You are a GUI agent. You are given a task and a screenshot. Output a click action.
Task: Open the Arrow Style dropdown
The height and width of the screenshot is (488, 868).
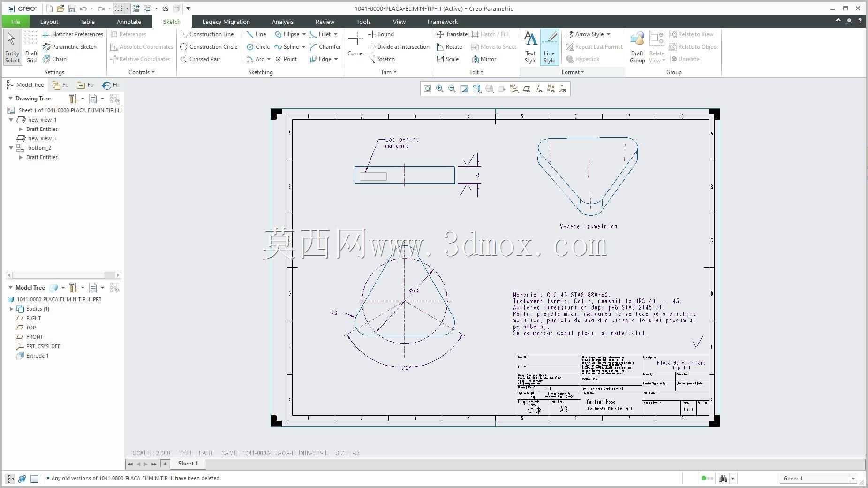(608, 34)
